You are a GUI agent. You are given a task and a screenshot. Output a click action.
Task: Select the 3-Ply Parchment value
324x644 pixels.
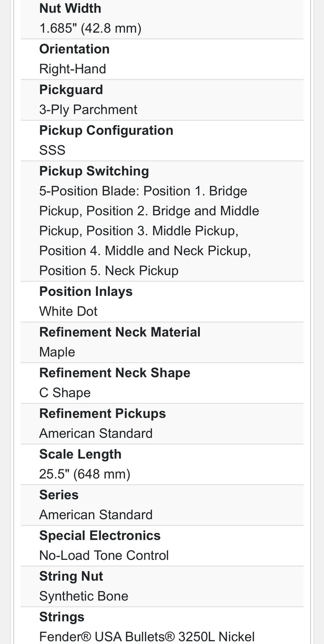(x=88, y=110)
